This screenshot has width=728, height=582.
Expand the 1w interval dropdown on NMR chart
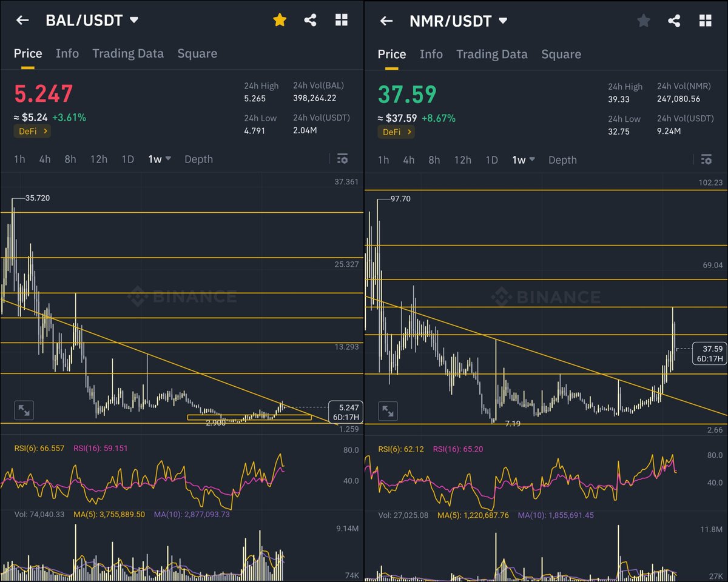click(x=524, y=160)
